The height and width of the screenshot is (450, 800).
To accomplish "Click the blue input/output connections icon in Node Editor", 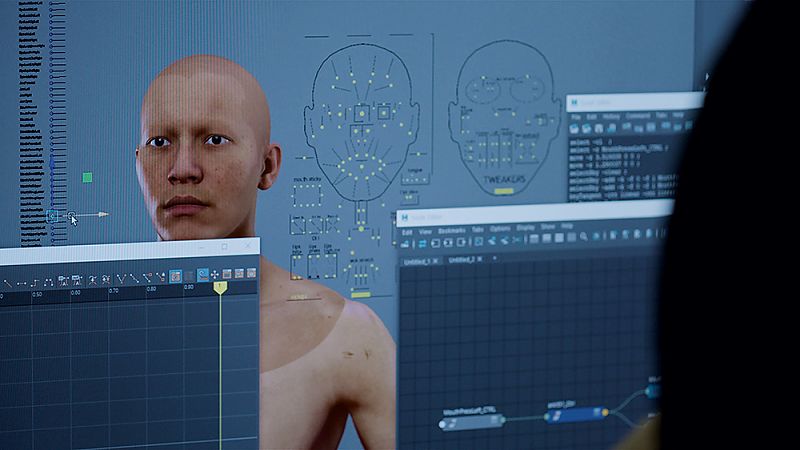I will pyautogui.click(x=422, y=244).
